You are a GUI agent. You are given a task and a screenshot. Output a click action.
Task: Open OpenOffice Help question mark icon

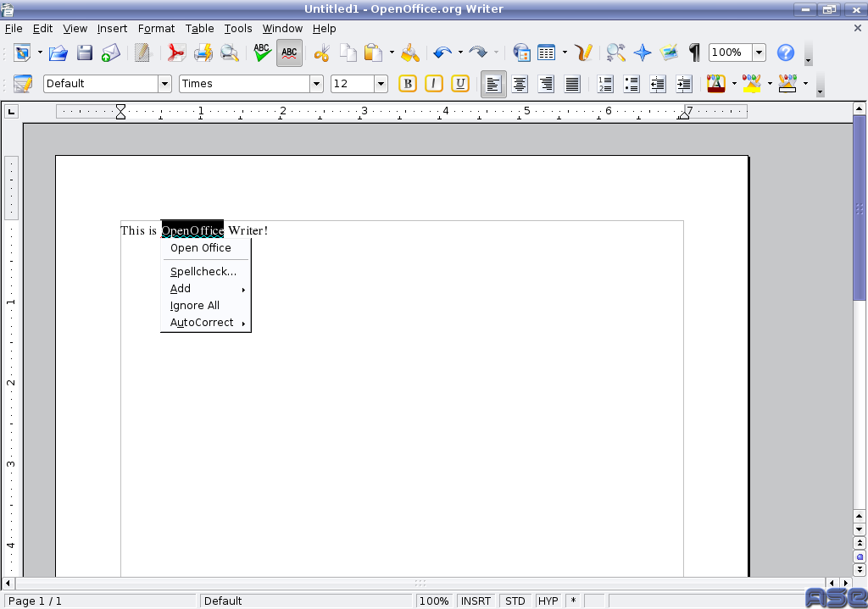coord(786,53)
